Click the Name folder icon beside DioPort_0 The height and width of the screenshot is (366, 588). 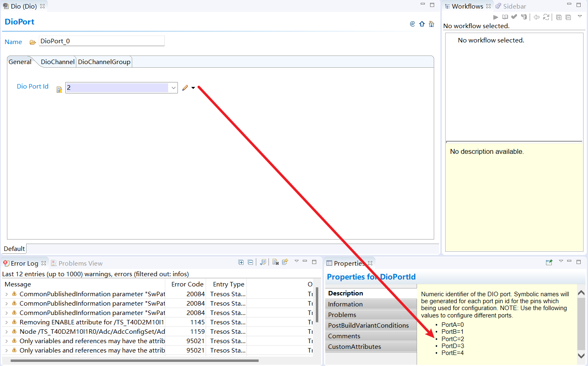click(33, 42)
